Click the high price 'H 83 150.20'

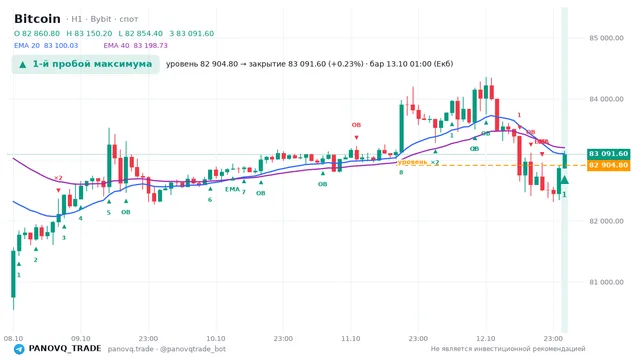click(89, 33)
